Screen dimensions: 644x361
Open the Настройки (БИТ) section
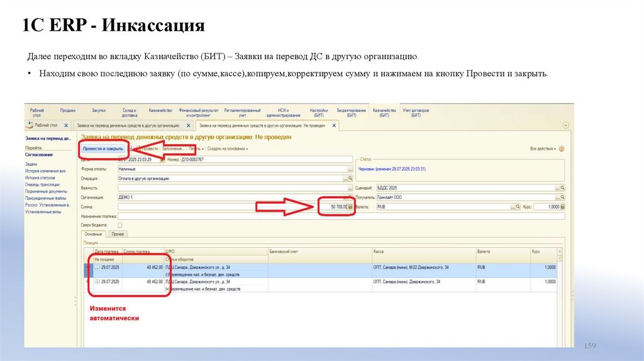(x=319, y=113)
